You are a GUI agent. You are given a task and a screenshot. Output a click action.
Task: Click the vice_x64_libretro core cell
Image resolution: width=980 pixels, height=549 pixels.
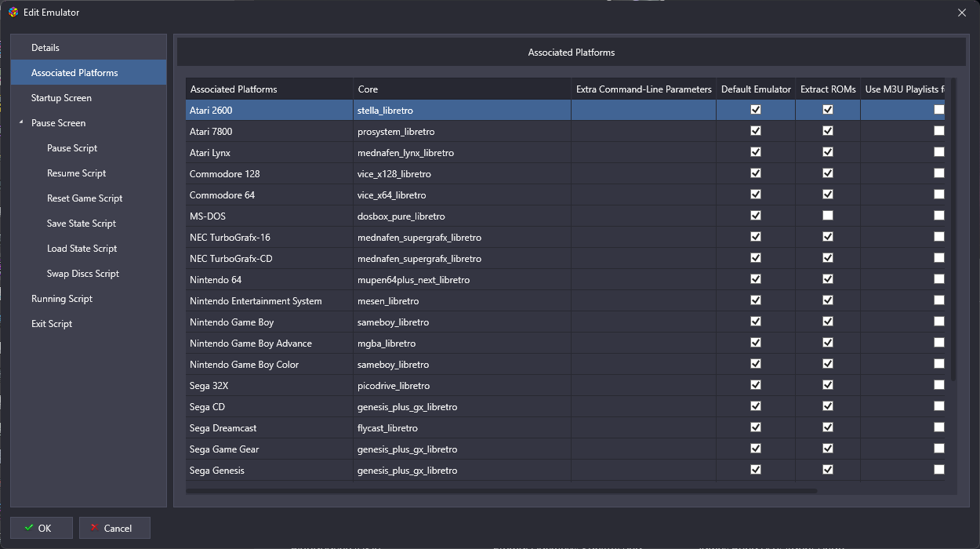tap(462, 195)
